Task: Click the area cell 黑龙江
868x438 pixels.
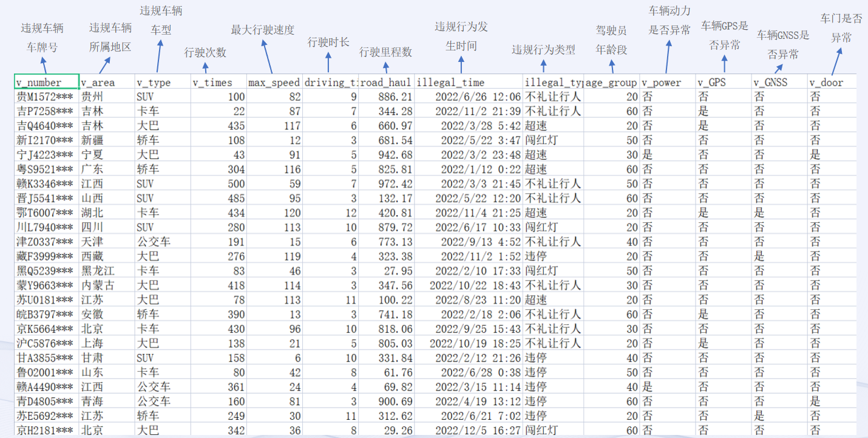Action: click(x=107, y=271)
